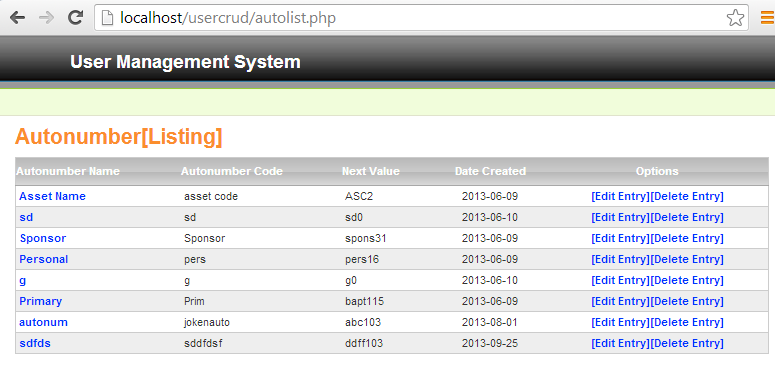Reload the page with refresh icon
This screenshot has height=371, width=775.
coord(75,18)
